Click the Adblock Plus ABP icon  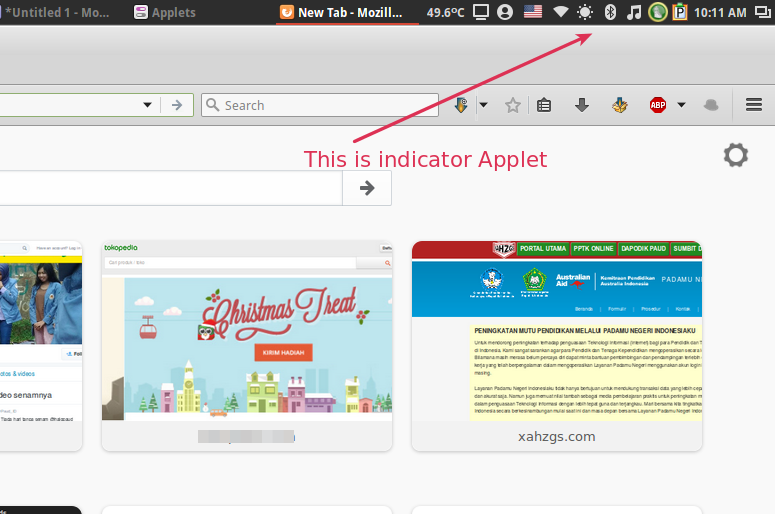click(658, 105)
